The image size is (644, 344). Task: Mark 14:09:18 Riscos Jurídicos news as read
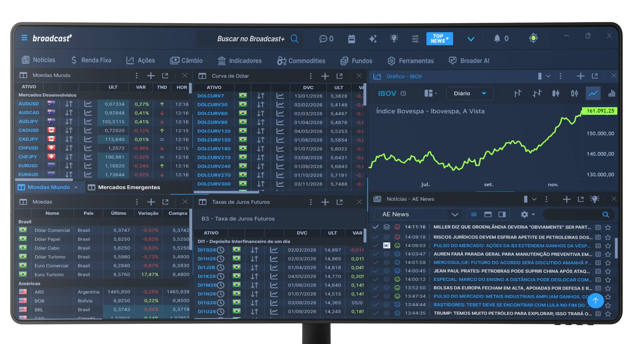tap(376, 237)
